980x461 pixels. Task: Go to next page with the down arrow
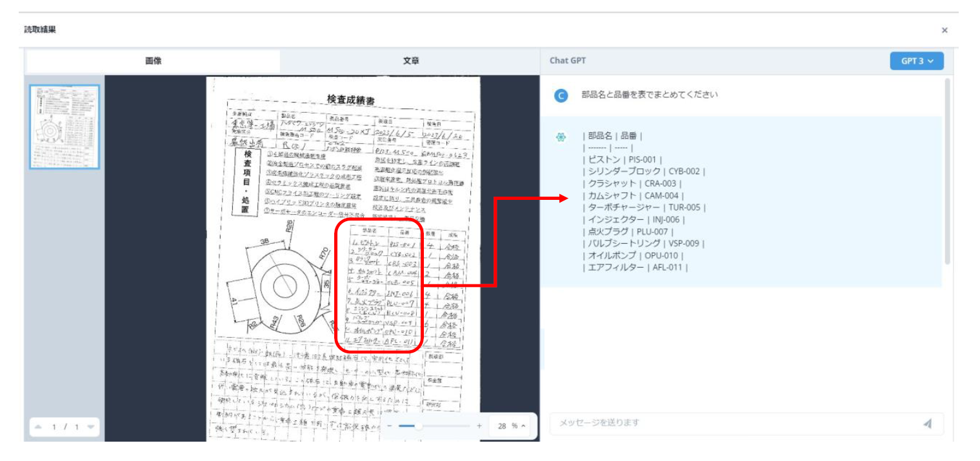coord(88,426)
